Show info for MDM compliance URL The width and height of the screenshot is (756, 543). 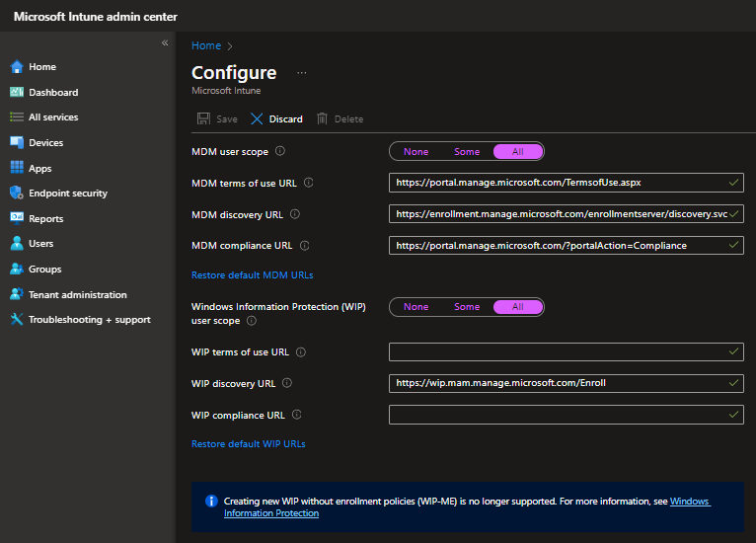coord(305,246)
